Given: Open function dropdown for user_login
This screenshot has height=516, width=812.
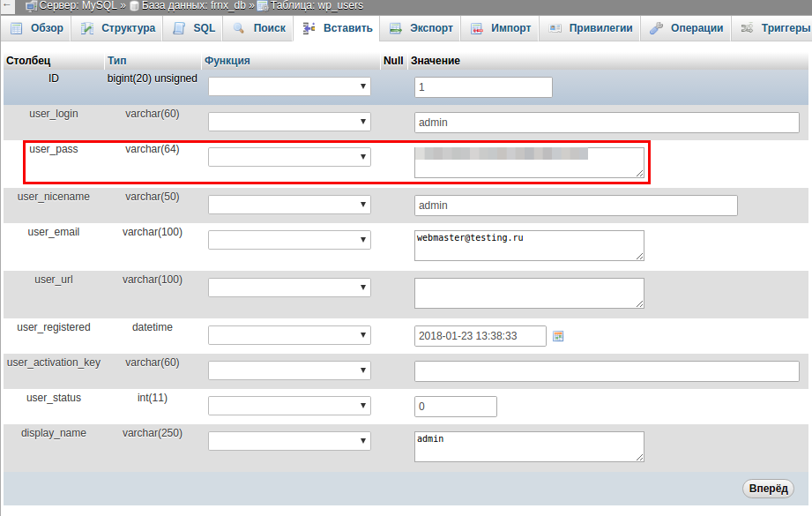Looking at the screenshot, I should pyautogui.click(x=289, y=122).
